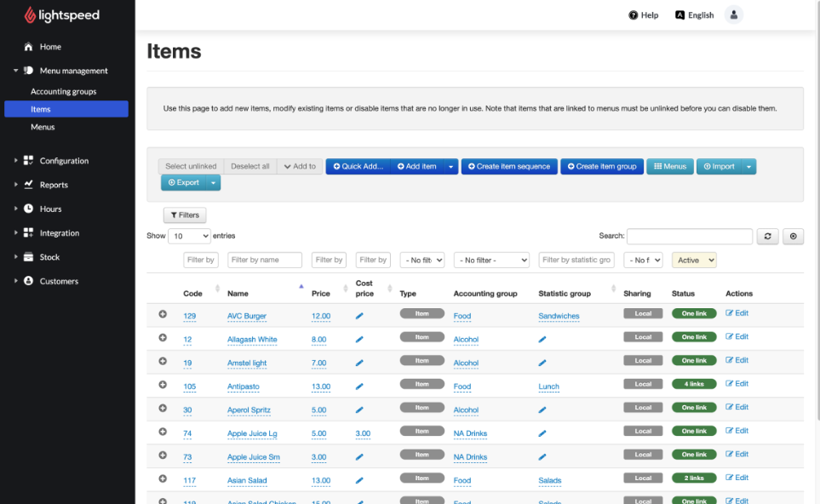Click statistic group pencil for Amstel light
This screenshot has height=504, width=820.
542,363
